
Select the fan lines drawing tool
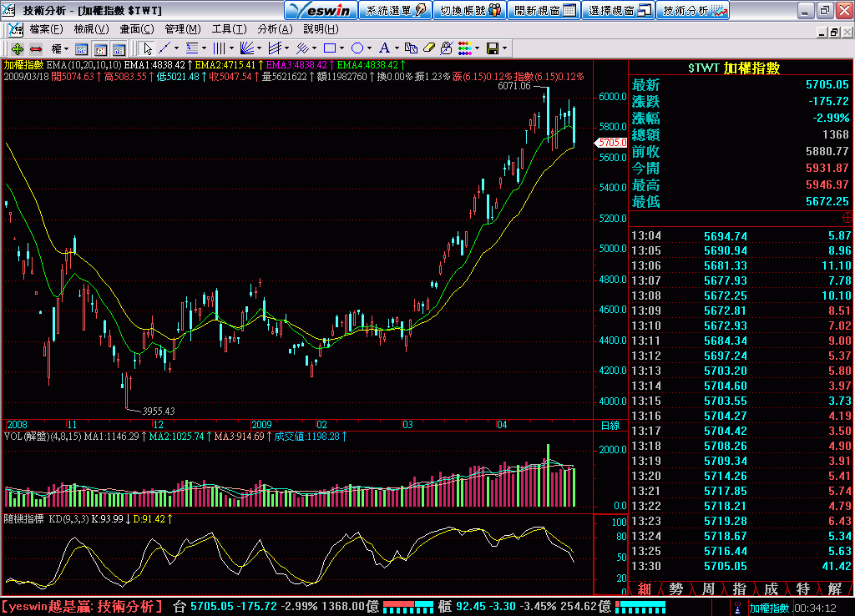click(x=247, y=48)
